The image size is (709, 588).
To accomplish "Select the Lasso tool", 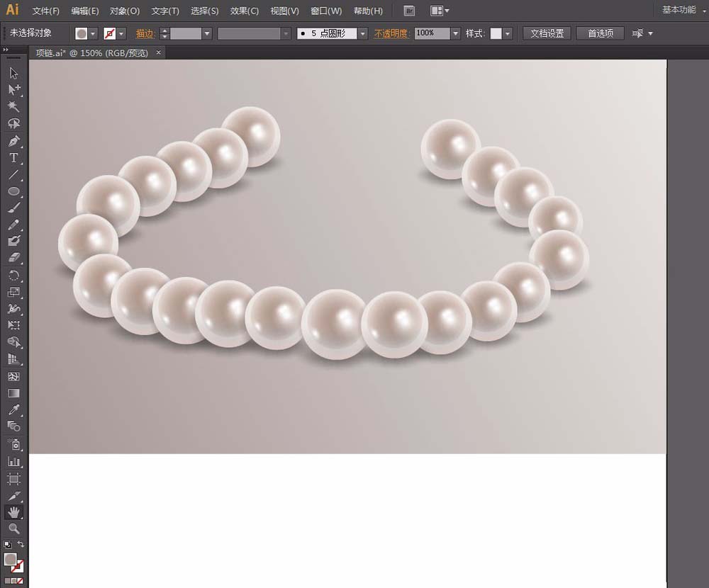I will (13, 123).
